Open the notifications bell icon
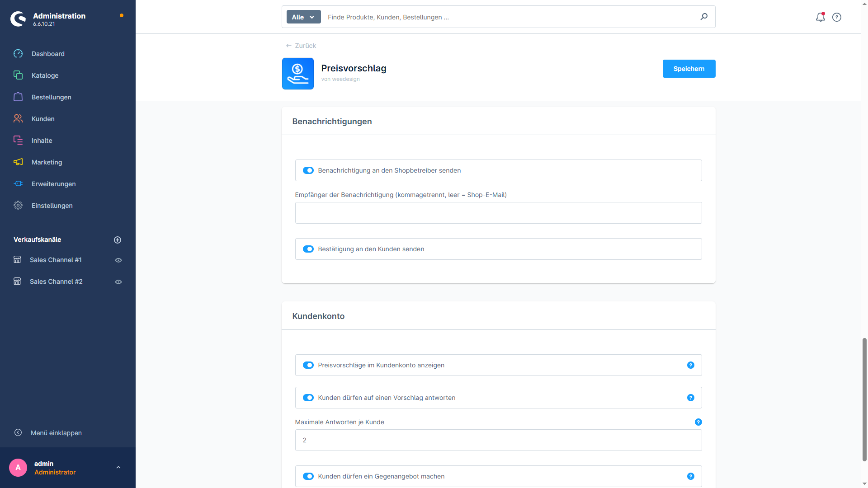 (x=820, y=17)
